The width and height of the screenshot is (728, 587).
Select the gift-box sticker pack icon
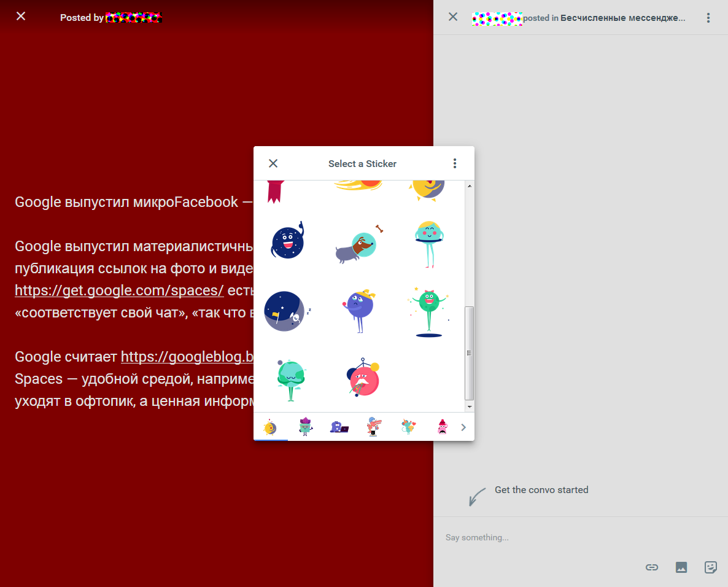305,426
